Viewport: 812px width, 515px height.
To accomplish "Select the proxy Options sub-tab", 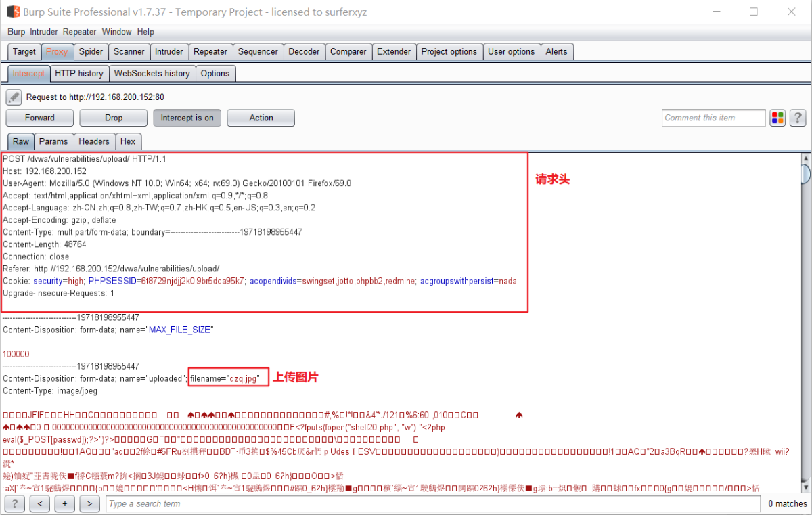I will (215, 73).
